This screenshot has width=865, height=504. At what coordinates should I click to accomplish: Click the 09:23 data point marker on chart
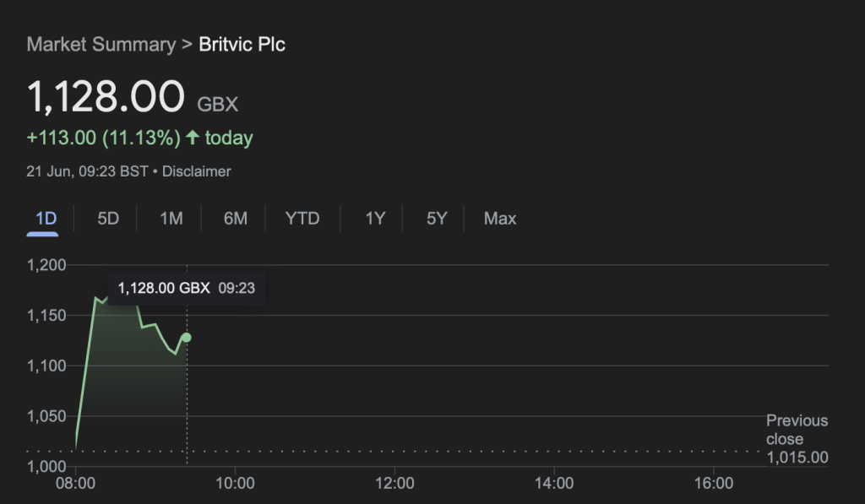click(186, 338)
